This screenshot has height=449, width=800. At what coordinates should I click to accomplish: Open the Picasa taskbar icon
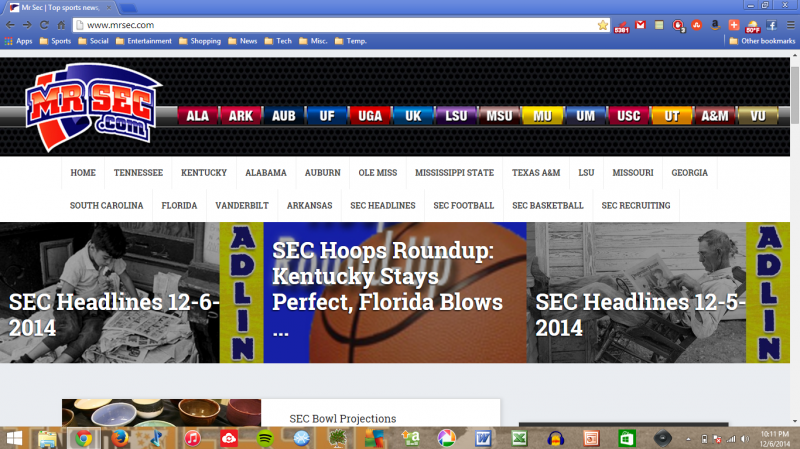click(x=446, y=438)
